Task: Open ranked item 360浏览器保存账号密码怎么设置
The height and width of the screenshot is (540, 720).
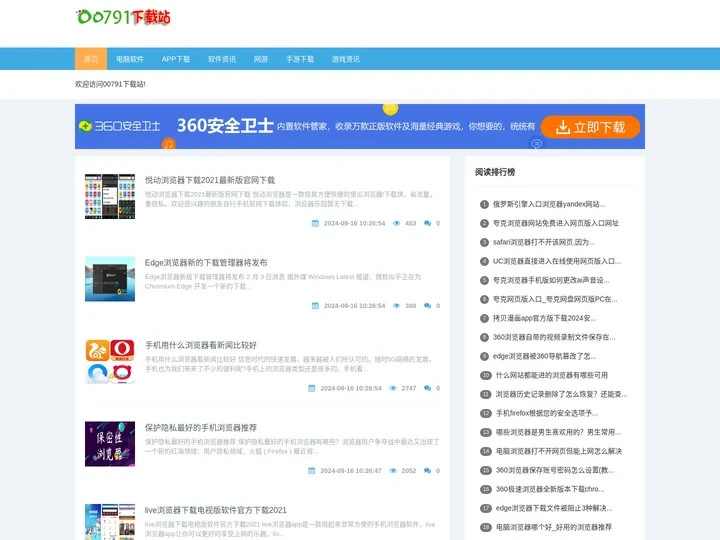Action: pos(555,470)
